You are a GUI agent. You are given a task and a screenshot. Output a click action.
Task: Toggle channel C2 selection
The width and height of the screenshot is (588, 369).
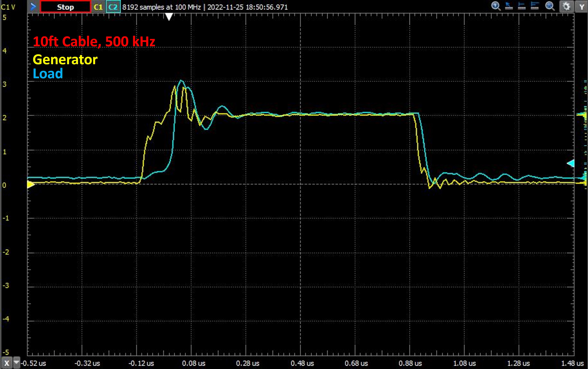[113, 7]
